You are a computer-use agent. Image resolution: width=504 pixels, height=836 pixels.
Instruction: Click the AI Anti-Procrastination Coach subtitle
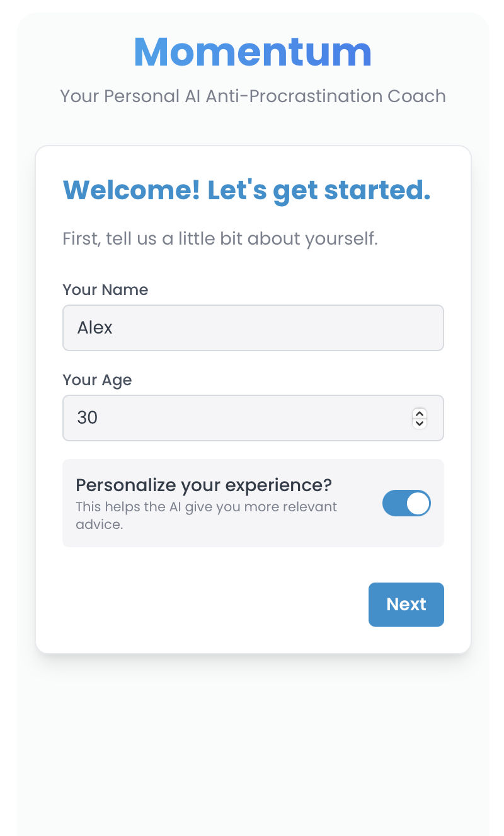(x=253, y=96)
